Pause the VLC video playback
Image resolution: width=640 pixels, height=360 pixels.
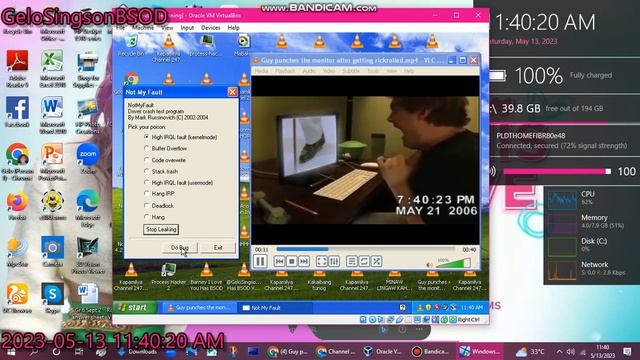(x=260, y=261)
